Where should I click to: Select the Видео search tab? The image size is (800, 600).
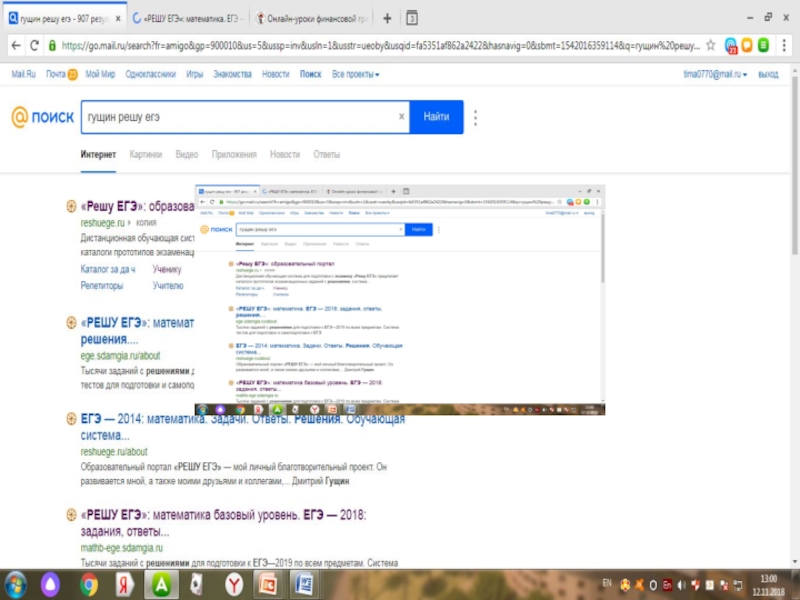point(187,155)
